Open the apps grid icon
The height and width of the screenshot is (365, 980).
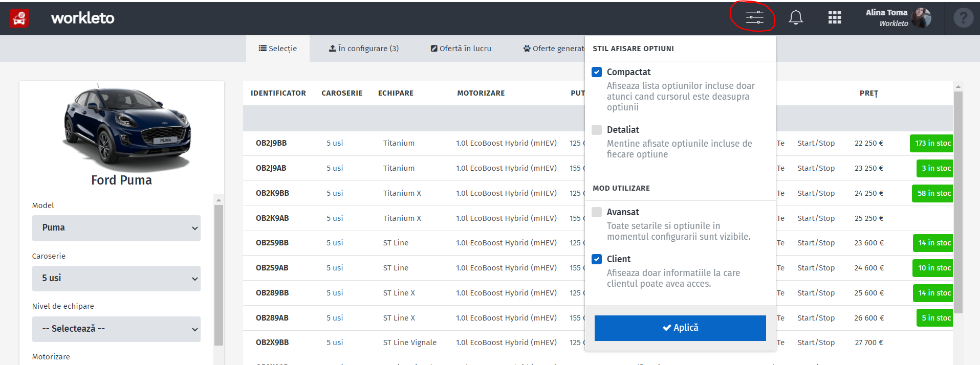click(x=835, y=18)
